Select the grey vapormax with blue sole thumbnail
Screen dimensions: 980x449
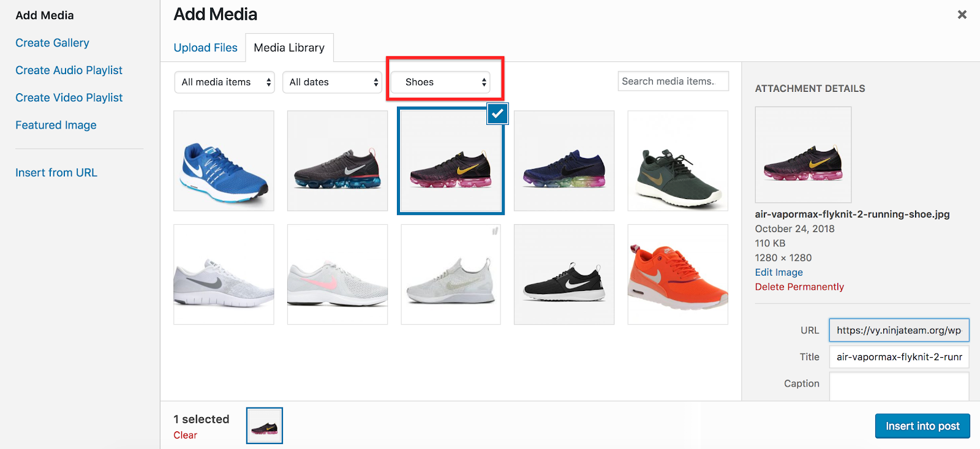click(x=337, y=161)
